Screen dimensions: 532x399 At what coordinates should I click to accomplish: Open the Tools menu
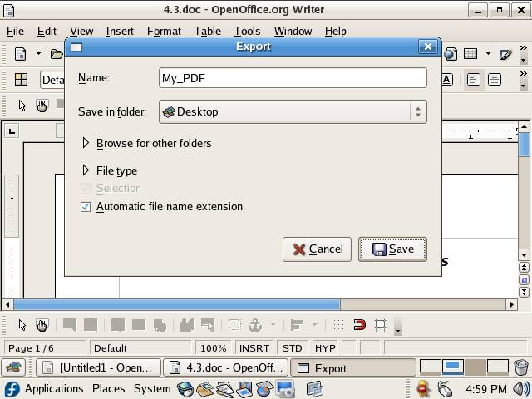[x=247, y=31]
